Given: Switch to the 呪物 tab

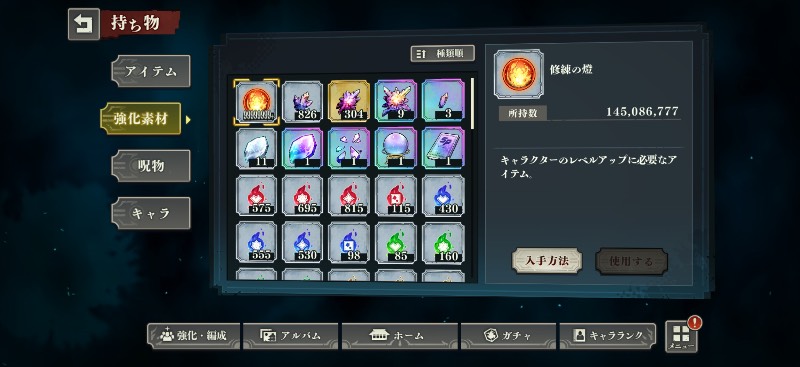Looking at the screenshot, I should pyautogui.click(x=151, y=166).
